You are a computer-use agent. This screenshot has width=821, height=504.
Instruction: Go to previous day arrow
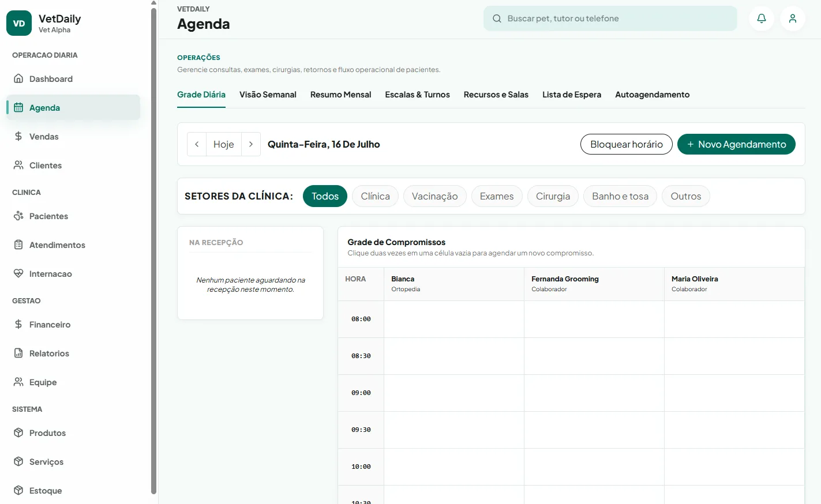click(x=197, y=144)
